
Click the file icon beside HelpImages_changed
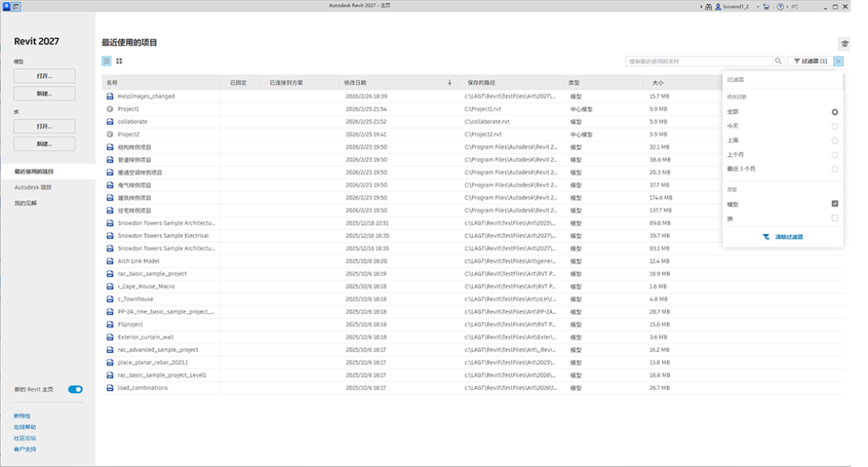coord(109,96)
